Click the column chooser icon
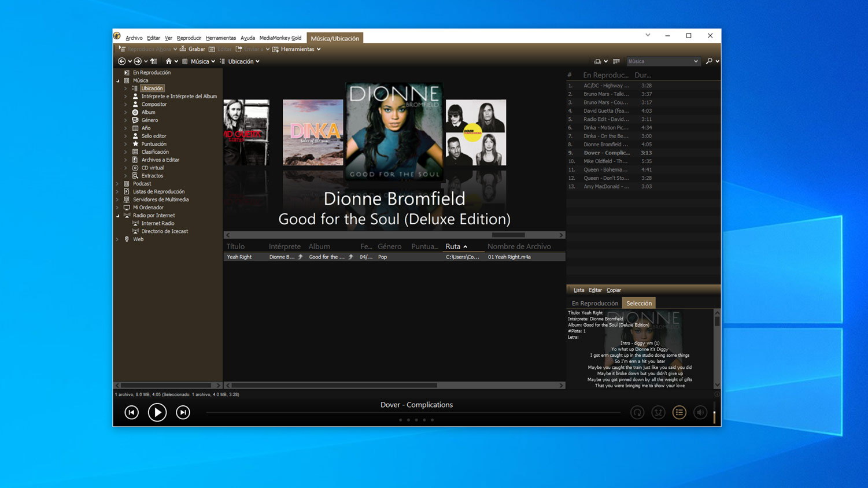The image size is (868, 488). (616, 61)
